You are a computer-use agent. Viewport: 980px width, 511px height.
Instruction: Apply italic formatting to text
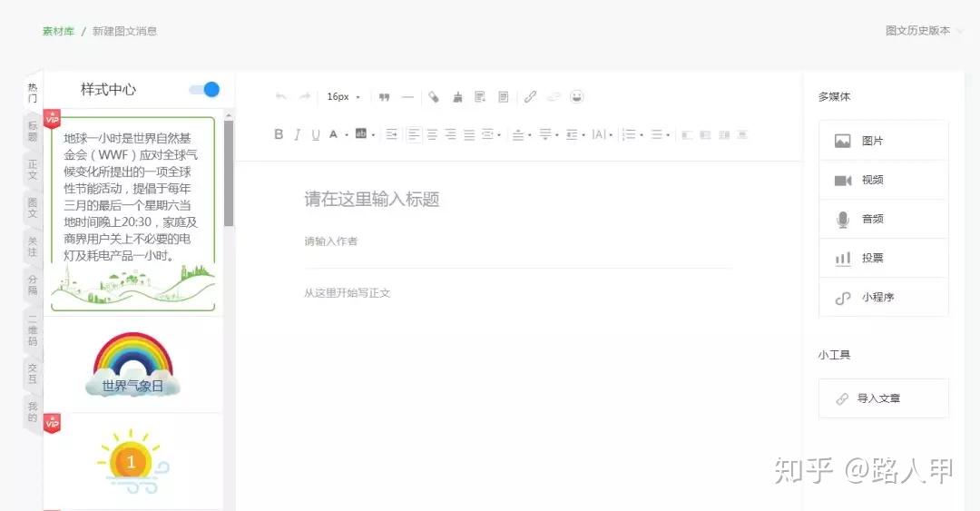pos(298,134)
